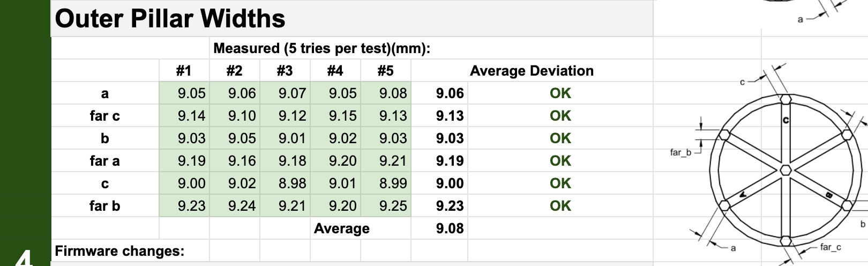Select the #3 column header cell
The width and height of the screenshot is (868, 266).
[285, 71]
